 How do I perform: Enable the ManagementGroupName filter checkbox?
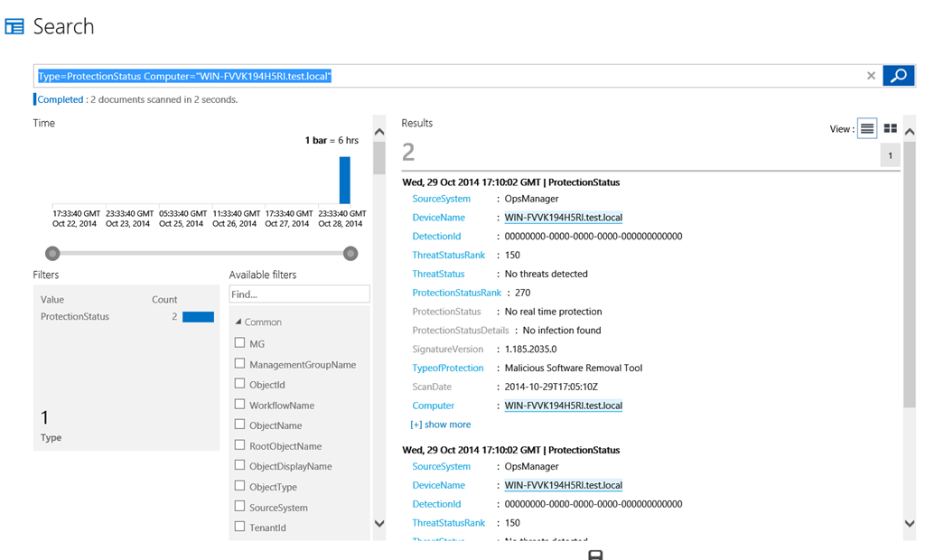coord(239,364)
